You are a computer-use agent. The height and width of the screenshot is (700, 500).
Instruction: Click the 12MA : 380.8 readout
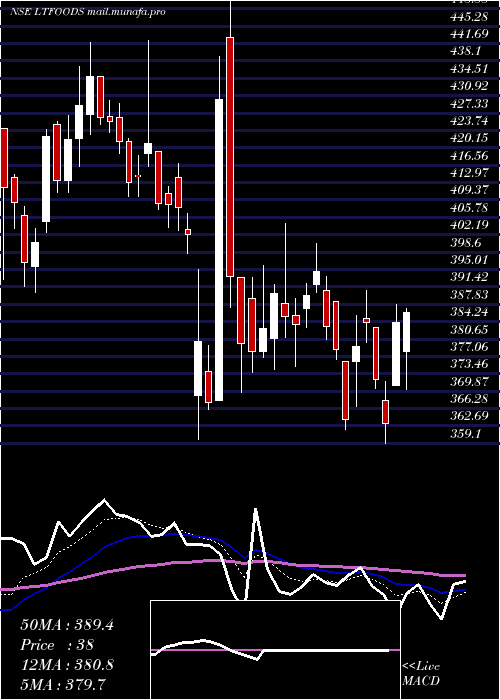pos(67,665)
